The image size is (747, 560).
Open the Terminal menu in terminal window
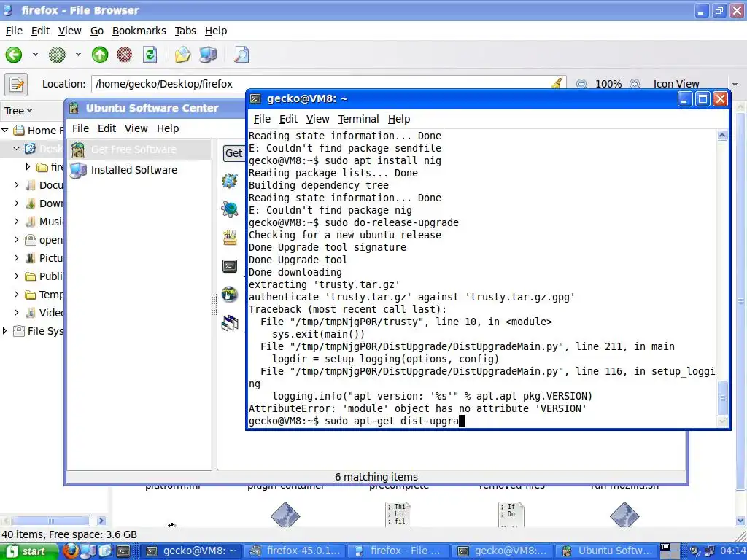358,119
